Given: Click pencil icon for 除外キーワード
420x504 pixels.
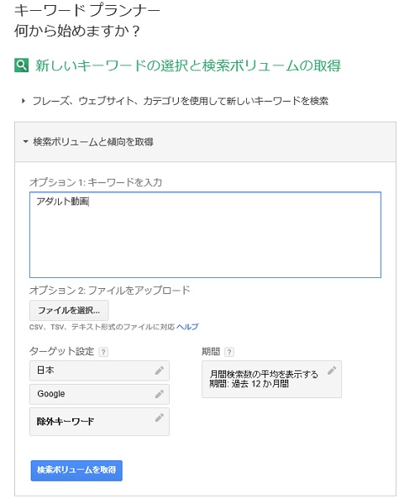Looking at the screenshot, I should pos(160,417).
